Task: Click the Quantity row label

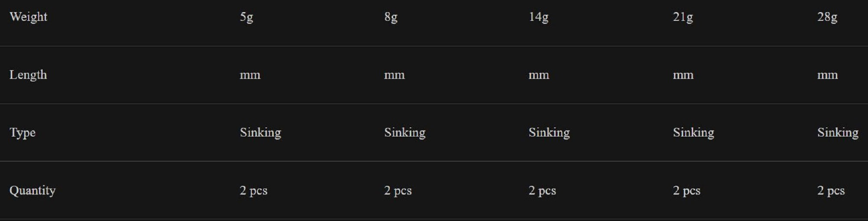Action: [x=33, y=190]
